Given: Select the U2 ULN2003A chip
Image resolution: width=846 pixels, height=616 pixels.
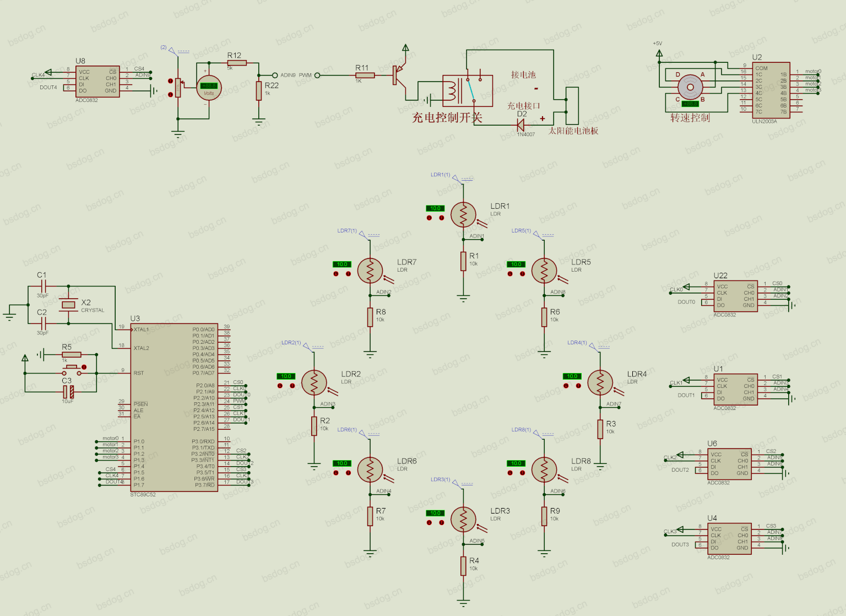Looking at the screenshot, I should pos(771,90).
